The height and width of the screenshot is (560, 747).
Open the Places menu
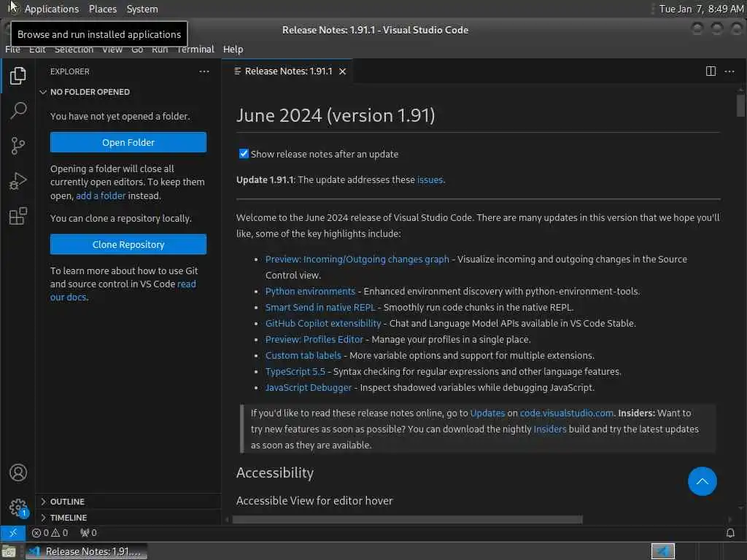102,9
